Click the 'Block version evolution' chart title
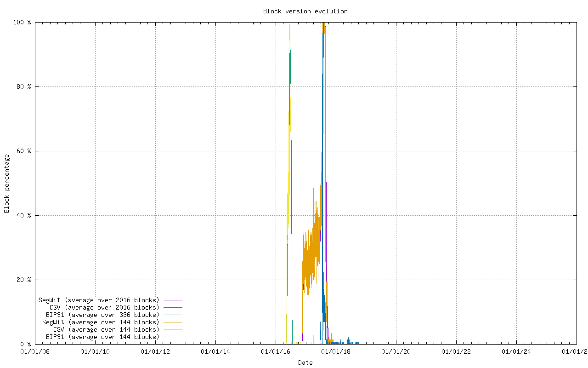 (x=305, y=11)
